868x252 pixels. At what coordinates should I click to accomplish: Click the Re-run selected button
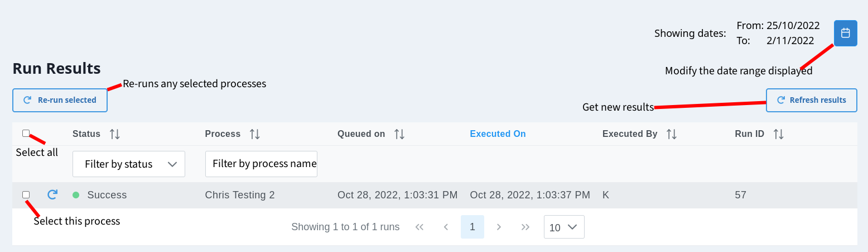click(60, 101)
